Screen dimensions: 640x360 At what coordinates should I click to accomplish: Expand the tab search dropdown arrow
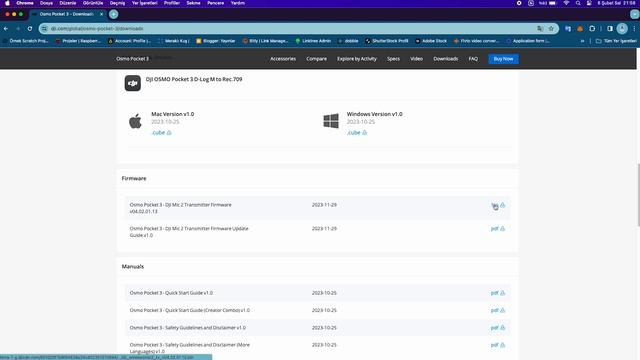pos(635,14)
